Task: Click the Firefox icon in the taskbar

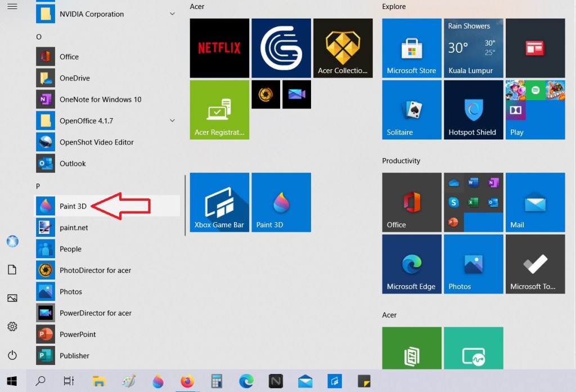Action: [187, 381]
